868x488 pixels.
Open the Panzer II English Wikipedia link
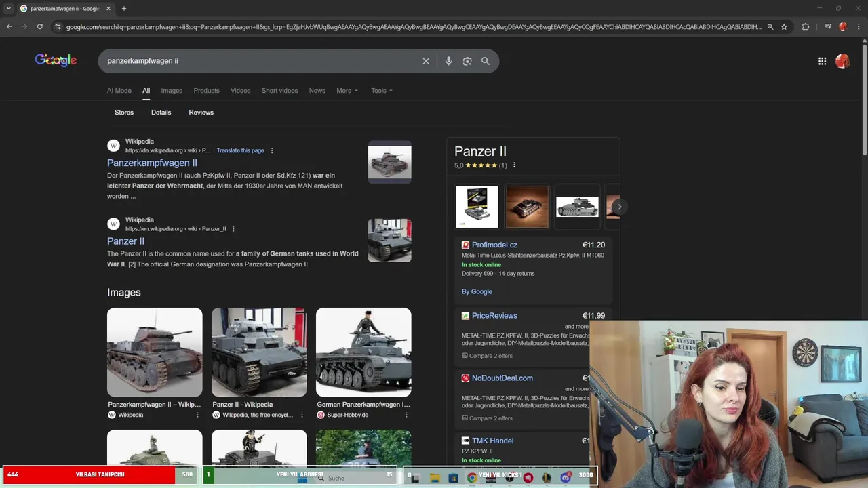coord(125,241)
